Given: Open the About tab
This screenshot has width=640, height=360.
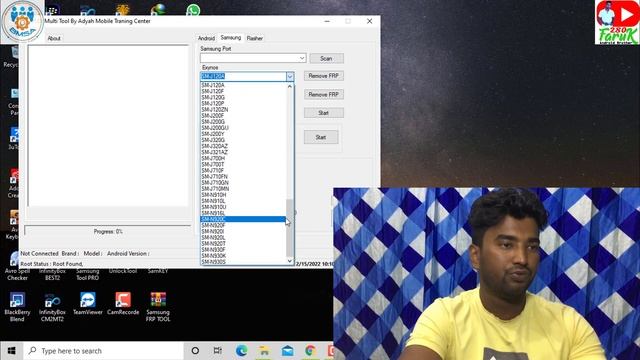Looking at the screenshot, I should tap(54, 38).
